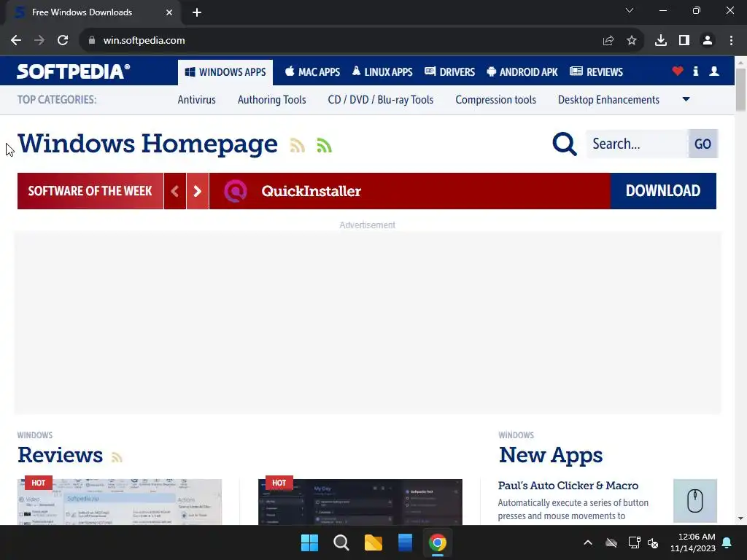Open the user account icon in navbar
The height and width of the screenshot is (560, 747).
(x=714, y=71)
